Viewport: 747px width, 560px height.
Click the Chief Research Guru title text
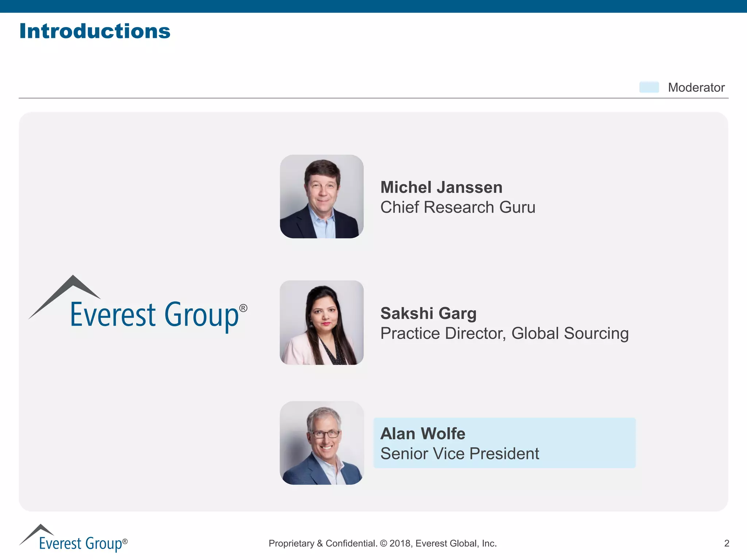(458, 207)
